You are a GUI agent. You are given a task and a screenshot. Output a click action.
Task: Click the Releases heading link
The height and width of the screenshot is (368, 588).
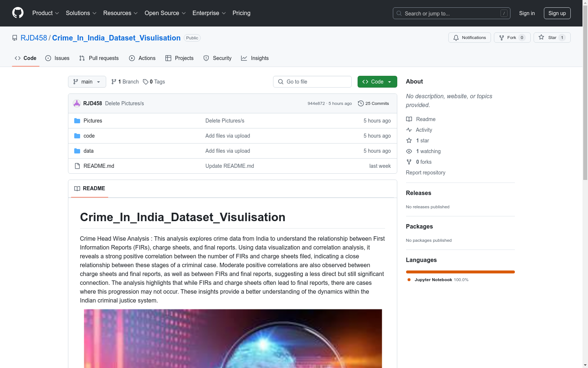[x=419, y=193]
